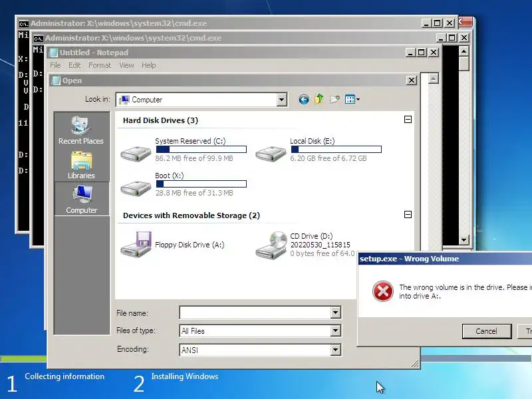Click the 'Hard Disk Drives (3)' heading
Viewport: 532px width, 399px height.
point(160,120)
